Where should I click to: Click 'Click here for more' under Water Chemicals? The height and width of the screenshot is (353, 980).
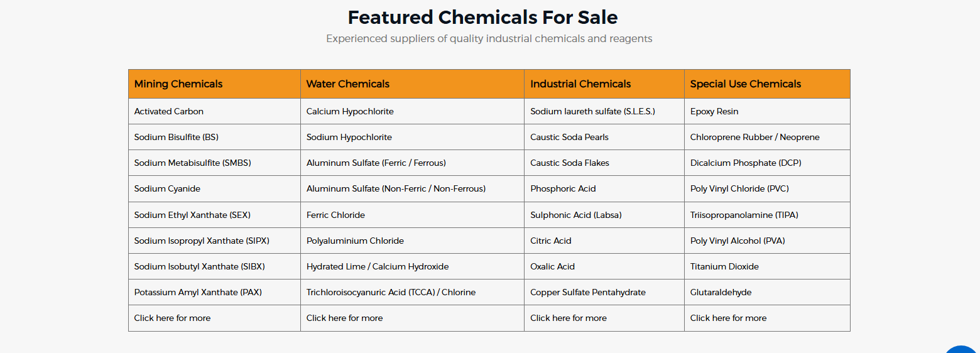coord(344,318)
